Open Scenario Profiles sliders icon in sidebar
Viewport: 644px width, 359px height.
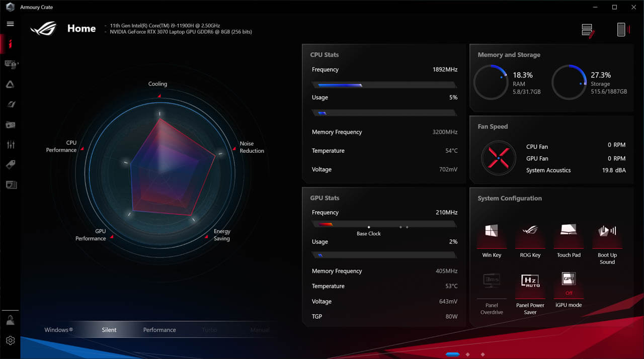[x=10, y=145]
